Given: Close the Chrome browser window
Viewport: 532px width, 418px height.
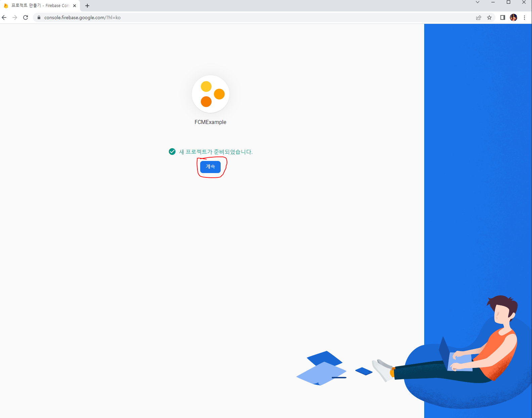Looking at the screenshot, I should point(524,2).
